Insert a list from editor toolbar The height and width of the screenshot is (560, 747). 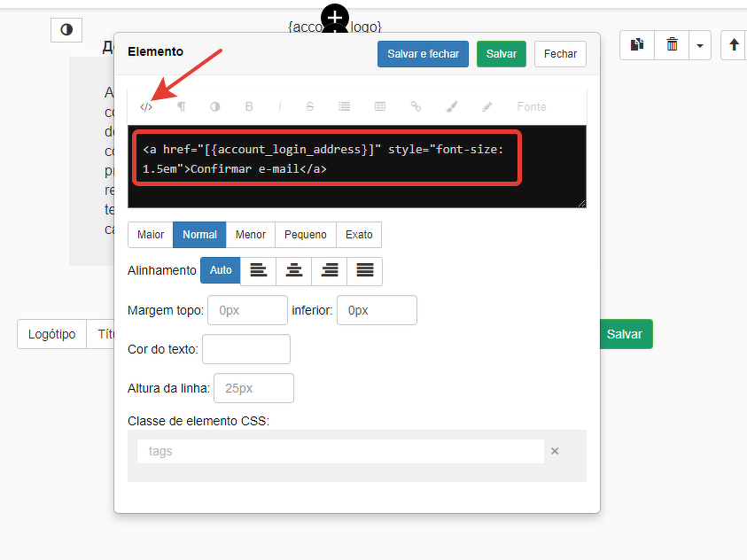345,107
